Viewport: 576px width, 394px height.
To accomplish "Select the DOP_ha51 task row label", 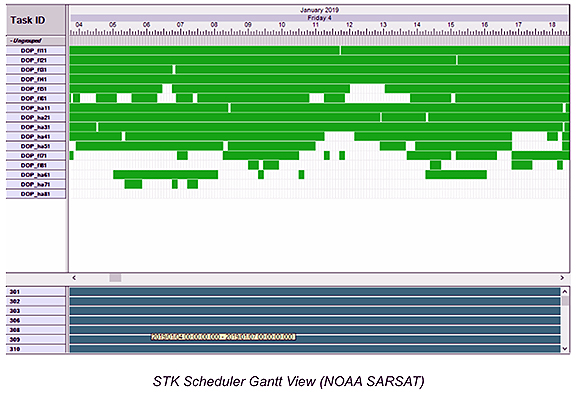I will tap(36, 146).
